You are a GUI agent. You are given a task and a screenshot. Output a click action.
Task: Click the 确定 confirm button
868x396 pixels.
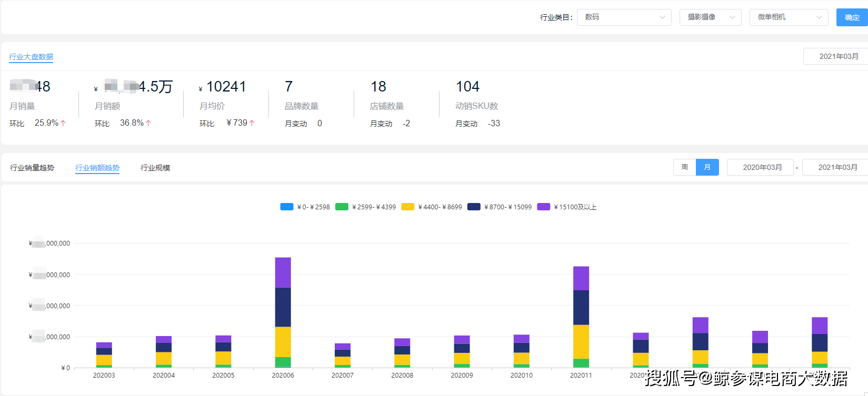tap(852, 17)
